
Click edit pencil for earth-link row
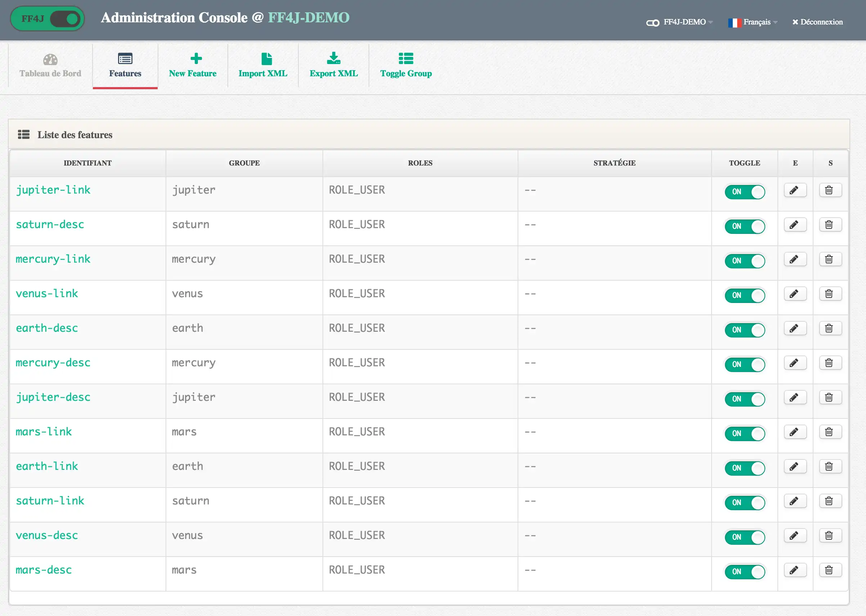tap(795, 466)
